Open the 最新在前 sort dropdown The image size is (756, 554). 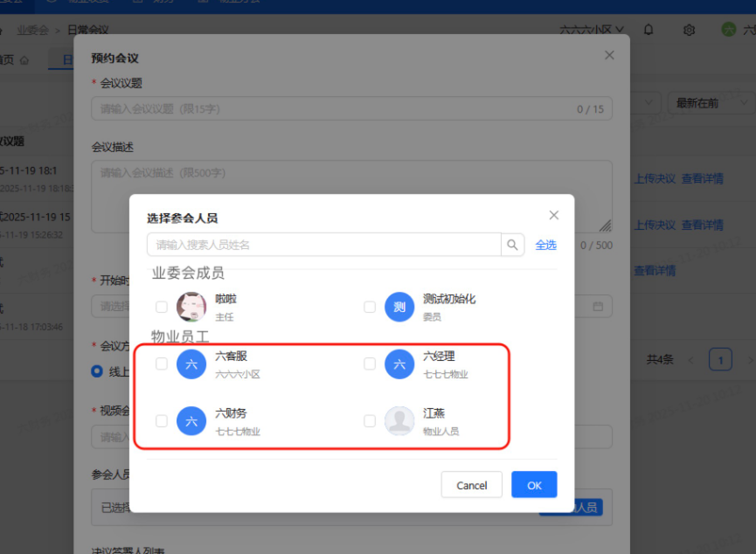tap(711, 103)
